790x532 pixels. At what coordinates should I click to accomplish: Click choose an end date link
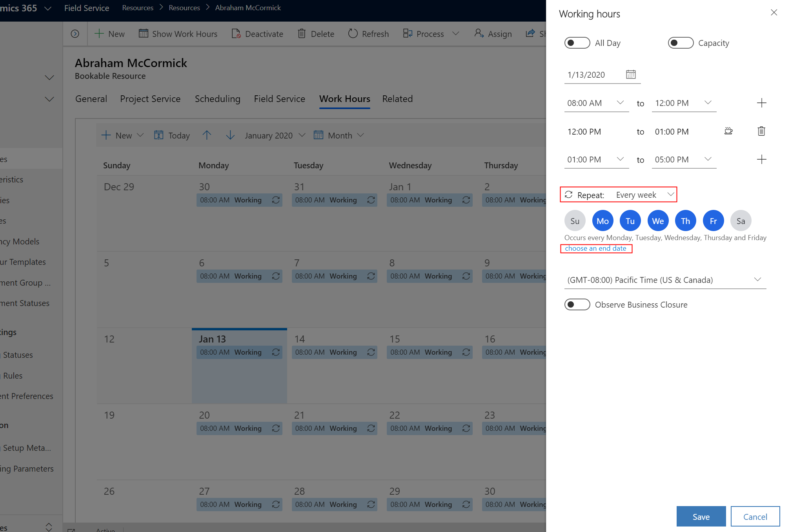[x=595, y=248]
